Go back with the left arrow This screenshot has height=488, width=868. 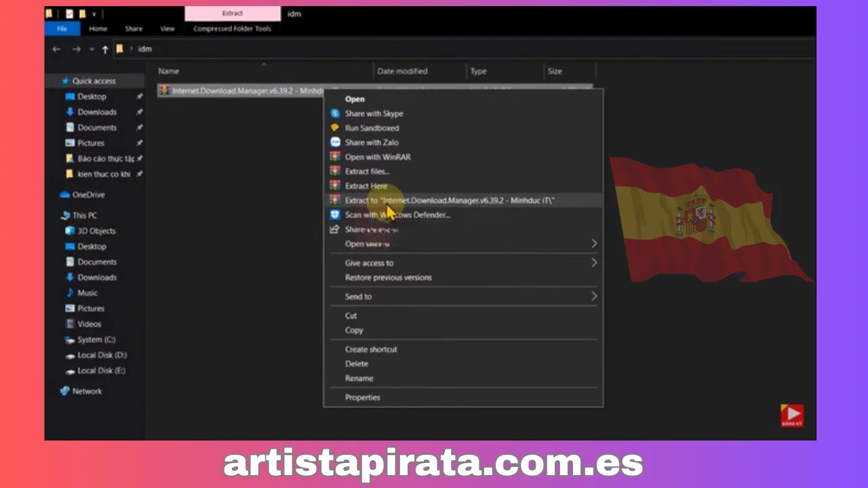(57, 49)
